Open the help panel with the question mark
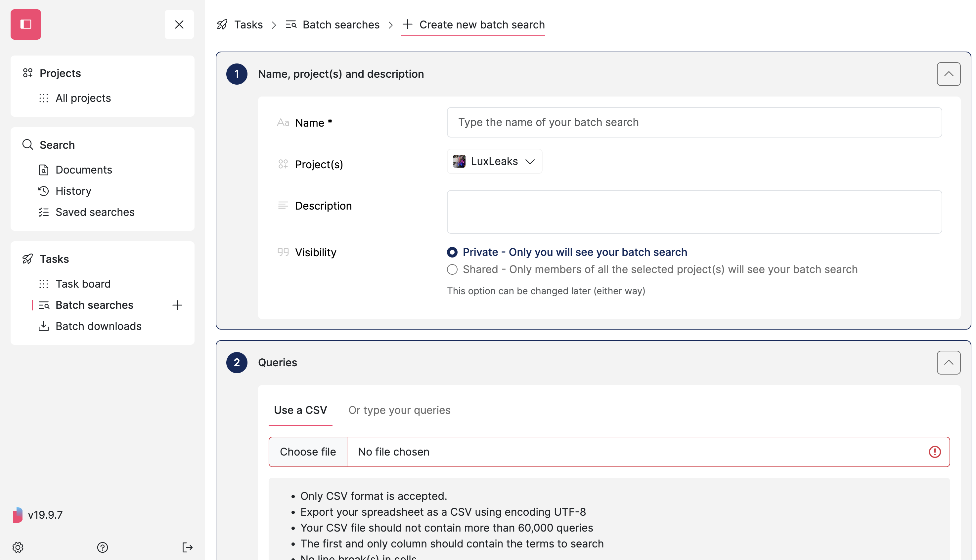 102,547
